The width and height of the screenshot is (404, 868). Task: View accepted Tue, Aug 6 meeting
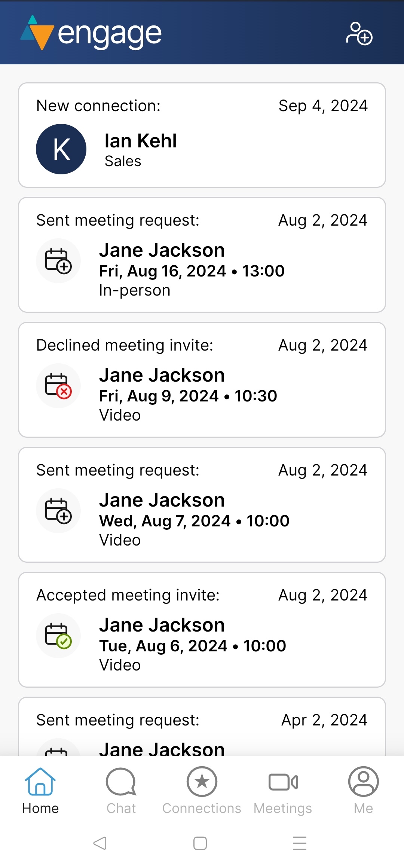click(192, 646)
